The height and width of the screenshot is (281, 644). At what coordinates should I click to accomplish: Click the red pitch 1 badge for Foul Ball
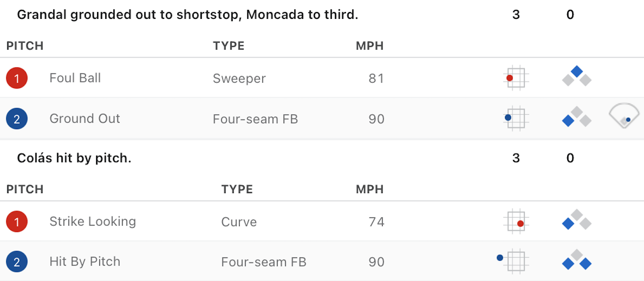[17, 78]
